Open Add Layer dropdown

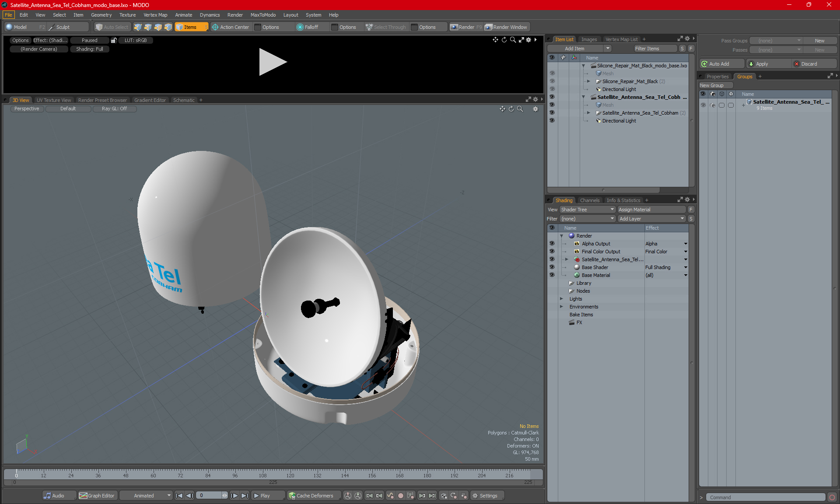(651, 219)
